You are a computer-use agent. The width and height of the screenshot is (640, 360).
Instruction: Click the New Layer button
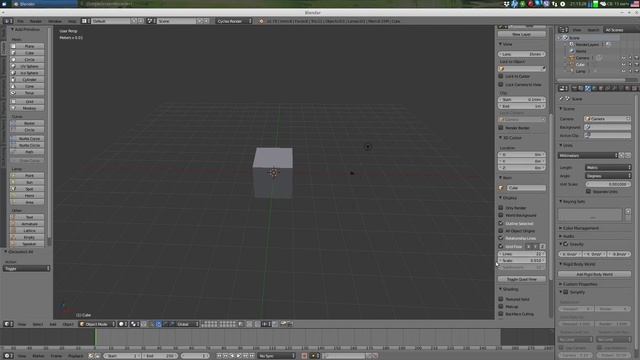tap(522, 34)
